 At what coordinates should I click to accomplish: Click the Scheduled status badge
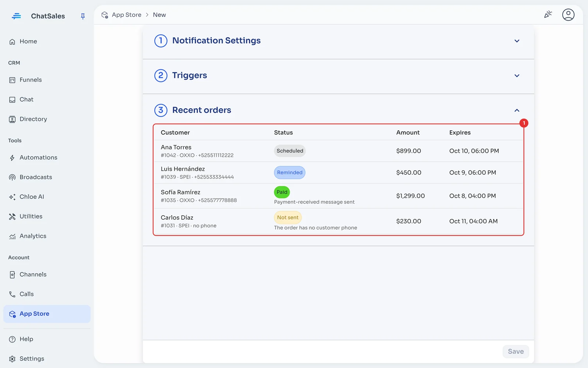[x=290, y=151]
